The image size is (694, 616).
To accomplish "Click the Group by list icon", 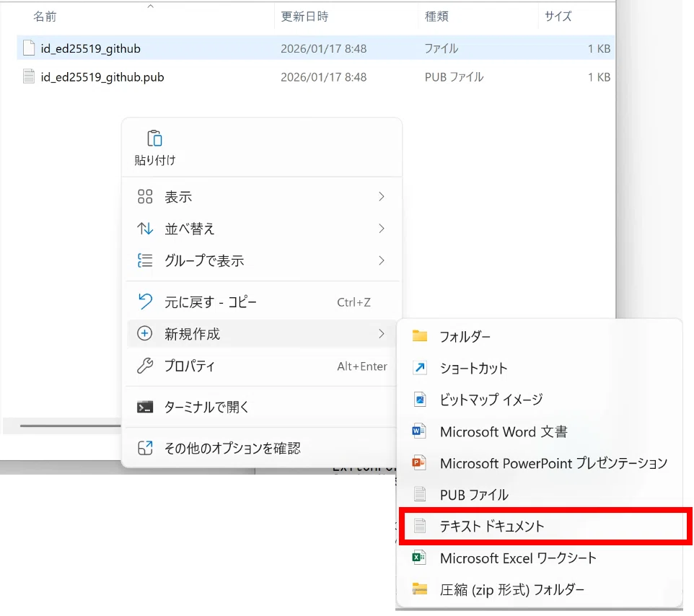I will point(145,260).
